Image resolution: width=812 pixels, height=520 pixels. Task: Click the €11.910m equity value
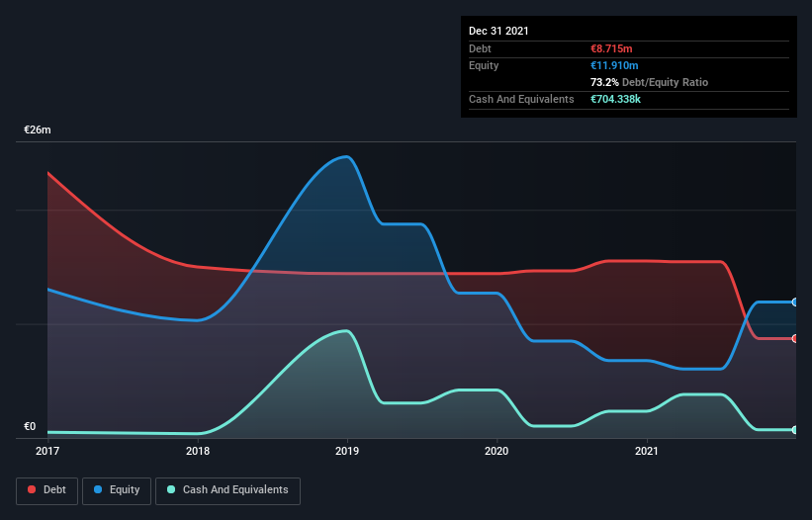[614, 65]
